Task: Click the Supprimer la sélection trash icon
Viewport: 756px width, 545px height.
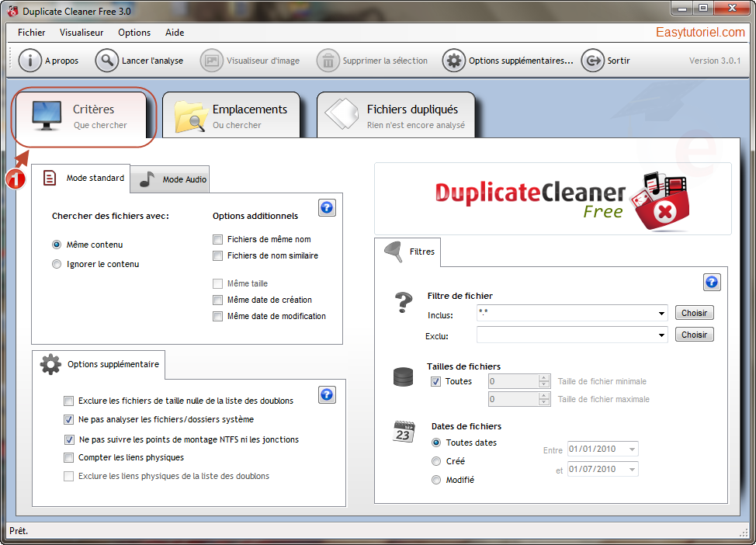Action: (x=328, y=61)
